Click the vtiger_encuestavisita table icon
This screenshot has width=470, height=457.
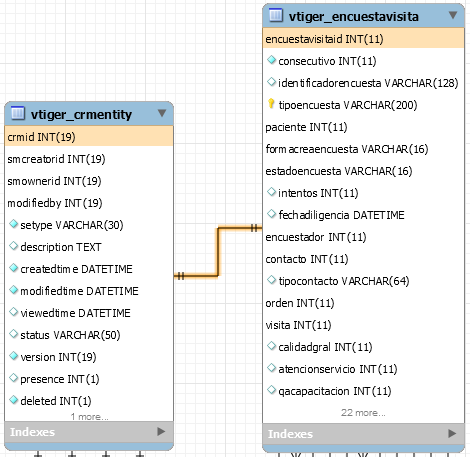click(276, 15)
